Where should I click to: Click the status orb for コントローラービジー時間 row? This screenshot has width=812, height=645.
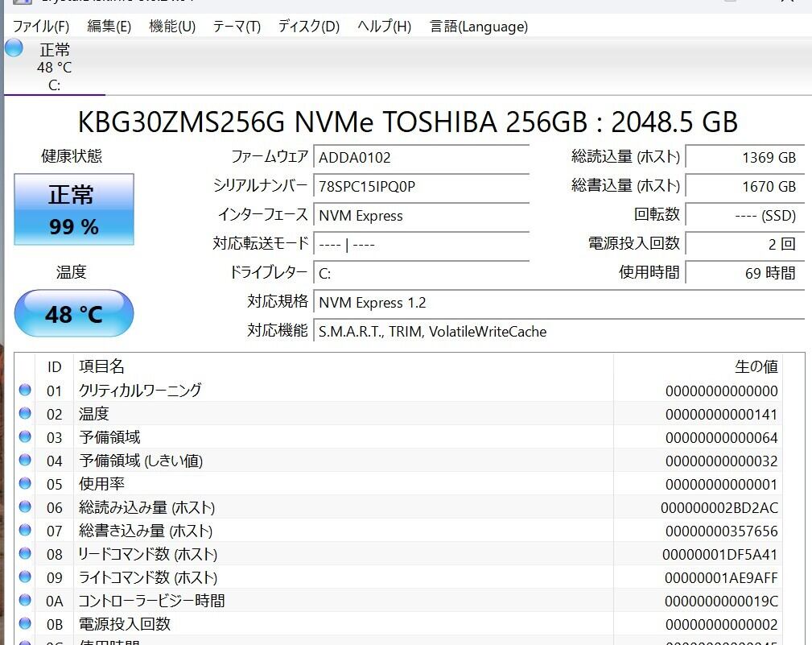(x=25, y=599)
